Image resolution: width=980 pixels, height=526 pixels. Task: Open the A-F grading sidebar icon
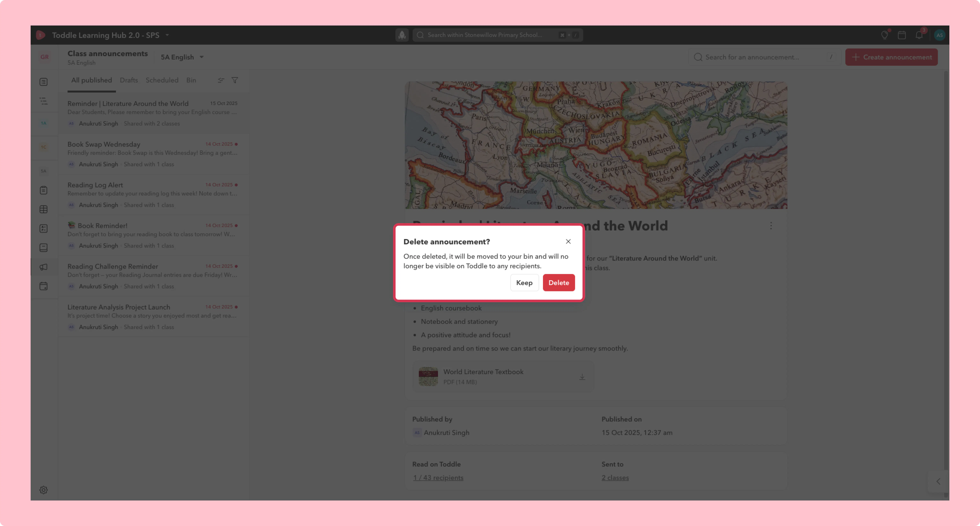tap(44, 228)
